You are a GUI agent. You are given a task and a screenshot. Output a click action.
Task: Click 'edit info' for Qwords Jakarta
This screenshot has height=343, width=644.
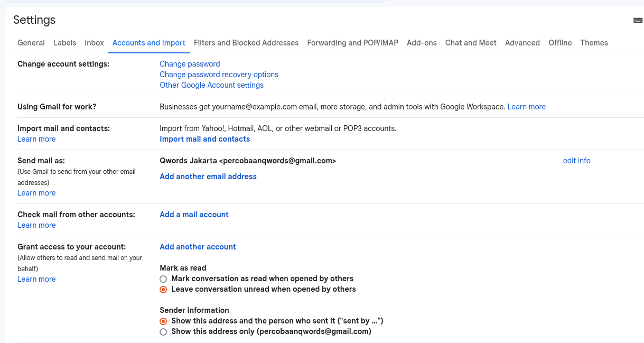click(576, 161)
